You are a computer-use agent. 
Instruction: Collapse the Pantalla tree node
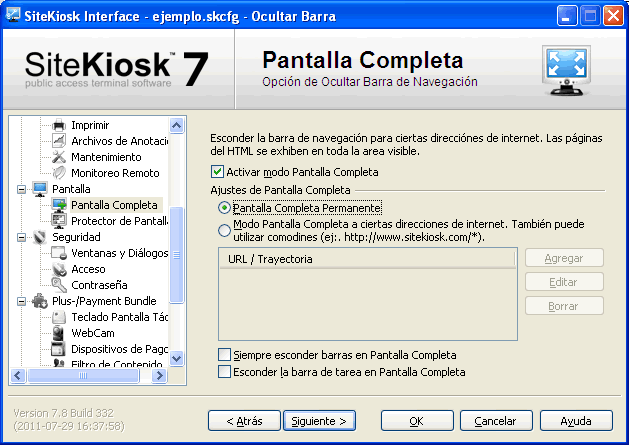pos(22,189)
